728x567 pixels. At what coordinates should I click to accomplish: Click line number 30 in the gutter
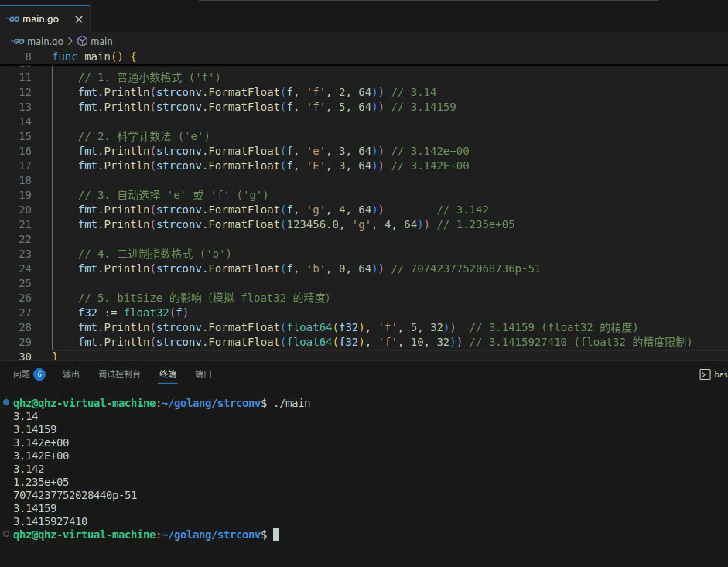[25, 357]
